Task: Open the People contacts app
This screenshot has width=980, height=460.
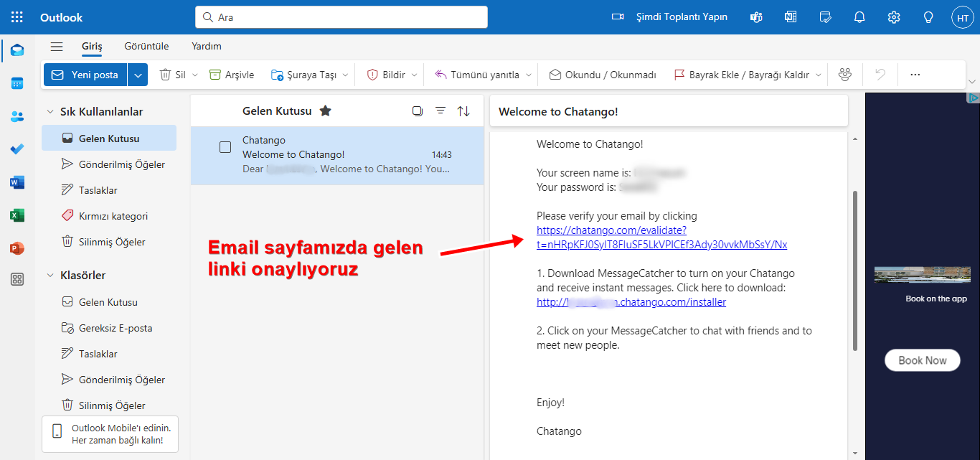Action: (x=17, y=116)
